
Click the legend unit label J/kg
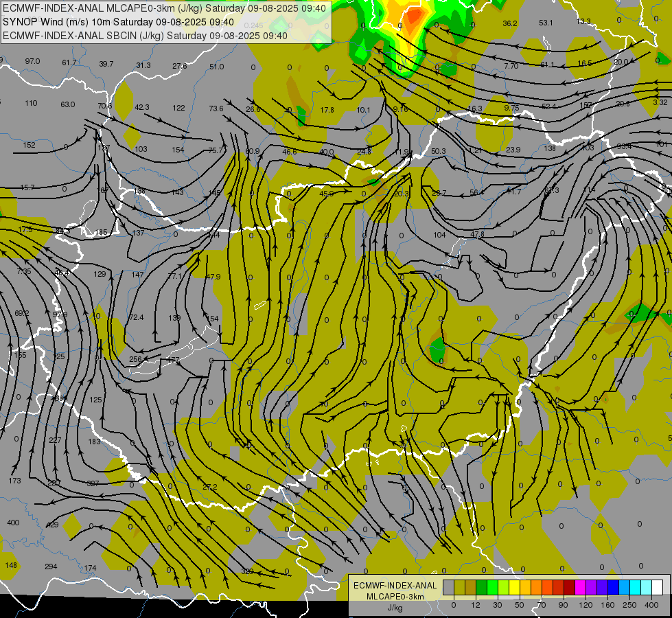[395, 607]
